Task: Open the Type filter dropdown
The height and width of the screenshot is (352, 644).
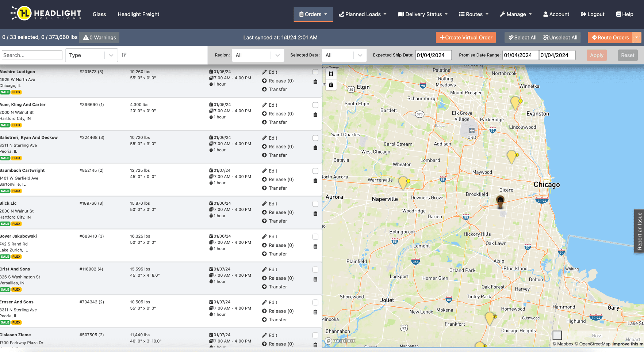Action: pos(91,55)
